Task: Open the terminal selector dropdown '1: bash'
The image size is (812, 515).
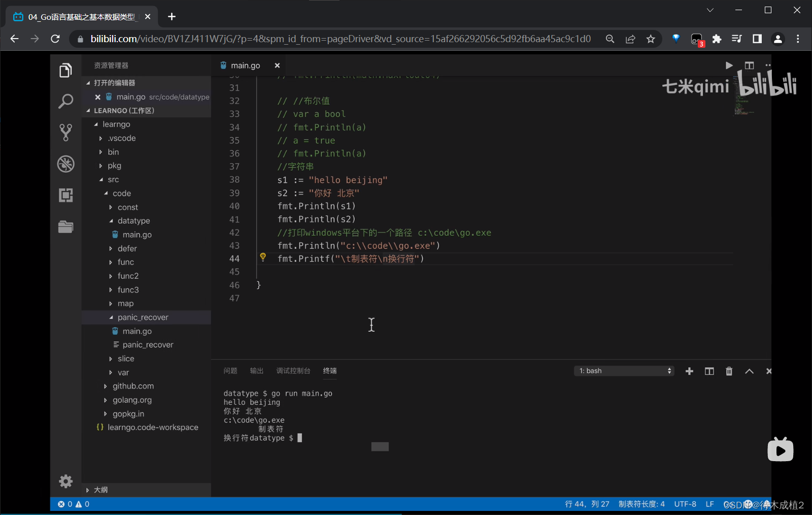Action: [x=624, y=371]
